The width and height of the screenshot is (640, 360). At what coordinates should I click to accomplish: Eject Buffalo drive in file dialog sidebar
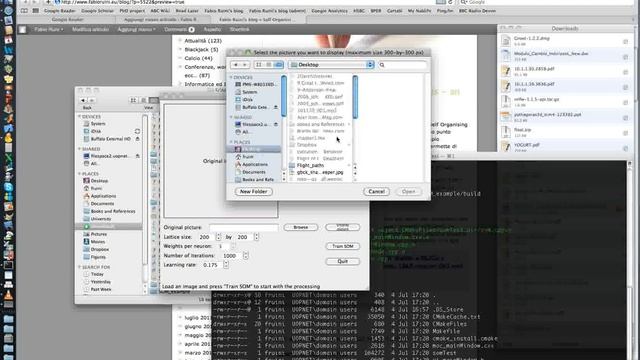(276, 107)
